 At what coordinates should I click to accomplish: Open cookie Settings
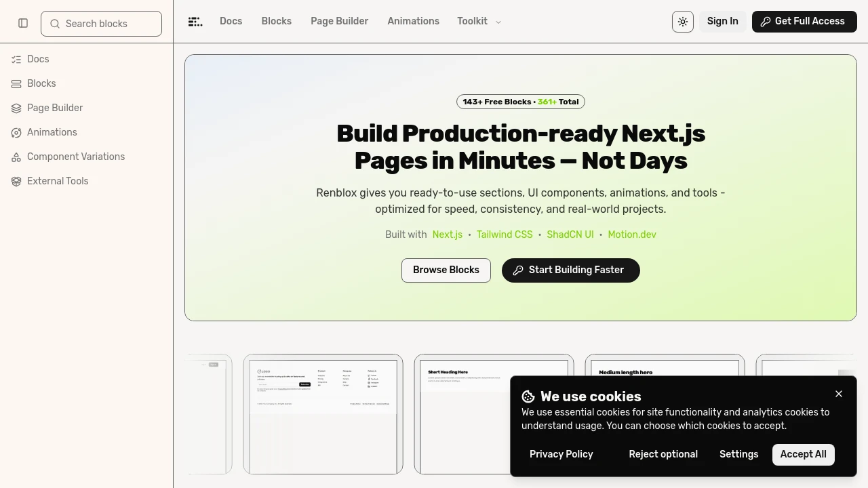739,455
